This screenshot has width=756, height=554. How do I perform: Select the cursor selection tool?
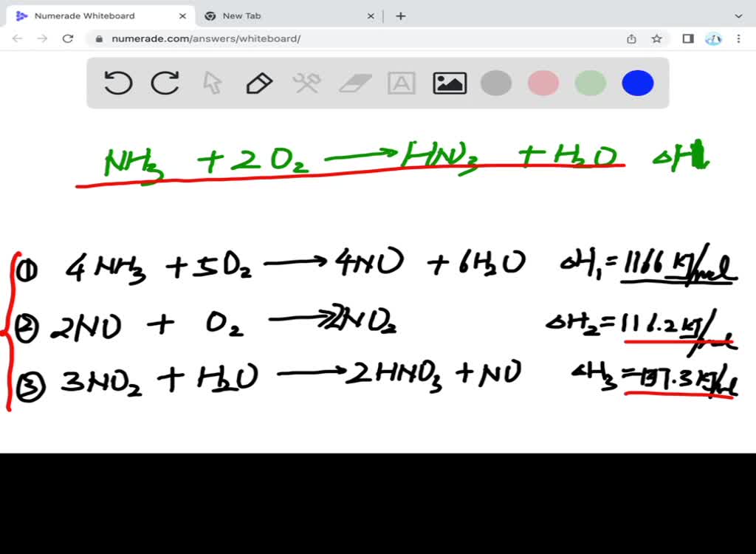pyautogui.click(x=212, y=83)
